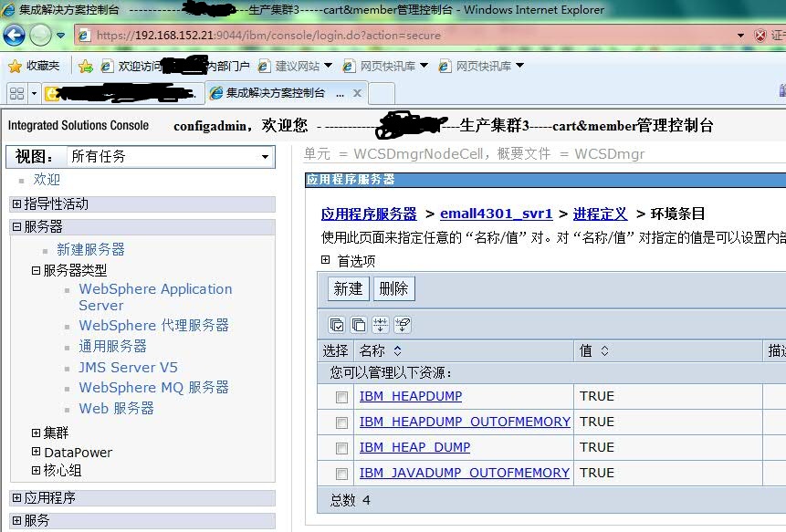
Task: Expand the 服务 section
Action: coord(17,520)
